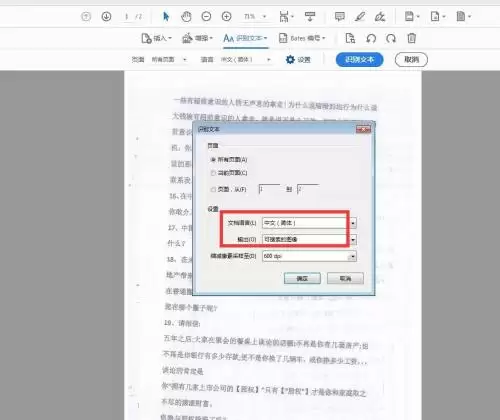Open the output type dropdown arrow
This screenshot has width=500, height=420.
click(x=353, y=239)
